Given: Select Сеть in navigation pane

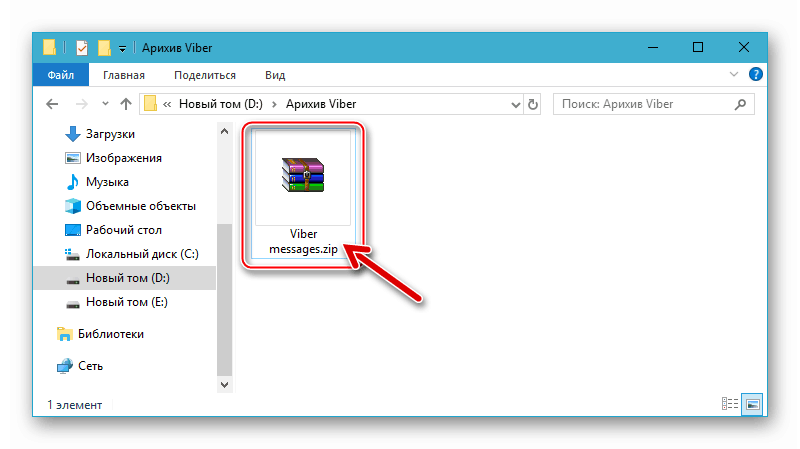Looking at the screenshot, I should (90, 366).
